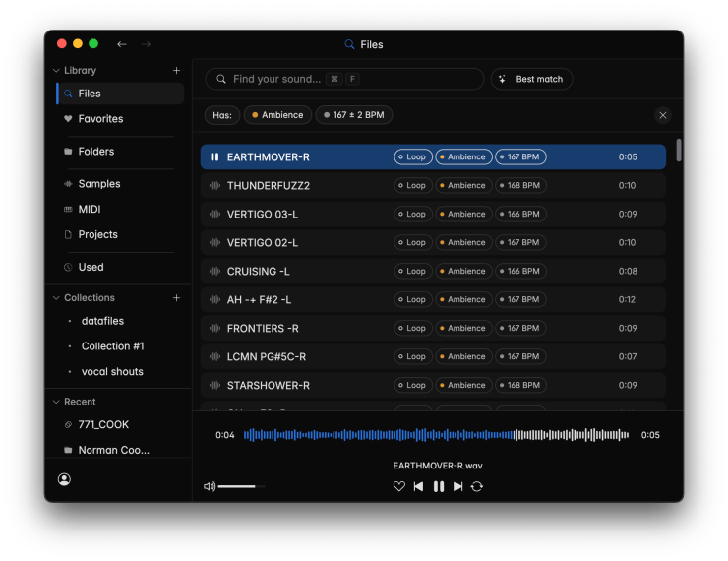This screenshot has height=561, width=728.
Task: Collapse the Library section
Action: pyautogui.click(x=56, y=71)
